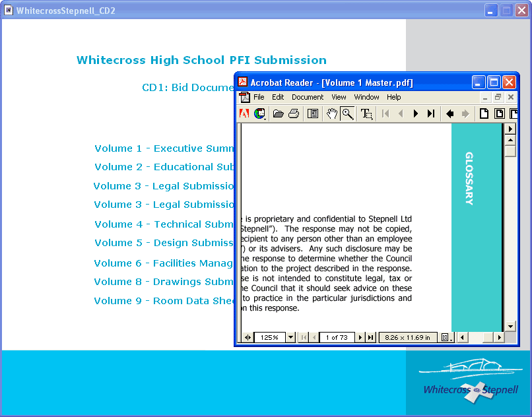Click the vertical scrollbar thumb
532x417 pixels.
click(x=510, y=151)
